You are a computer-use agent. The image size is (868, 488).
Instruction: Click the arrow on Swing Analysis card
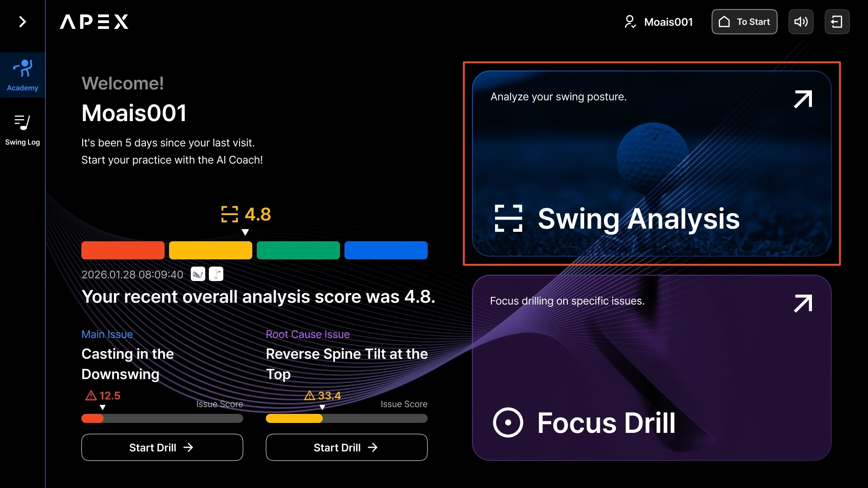tap(803, 99)
